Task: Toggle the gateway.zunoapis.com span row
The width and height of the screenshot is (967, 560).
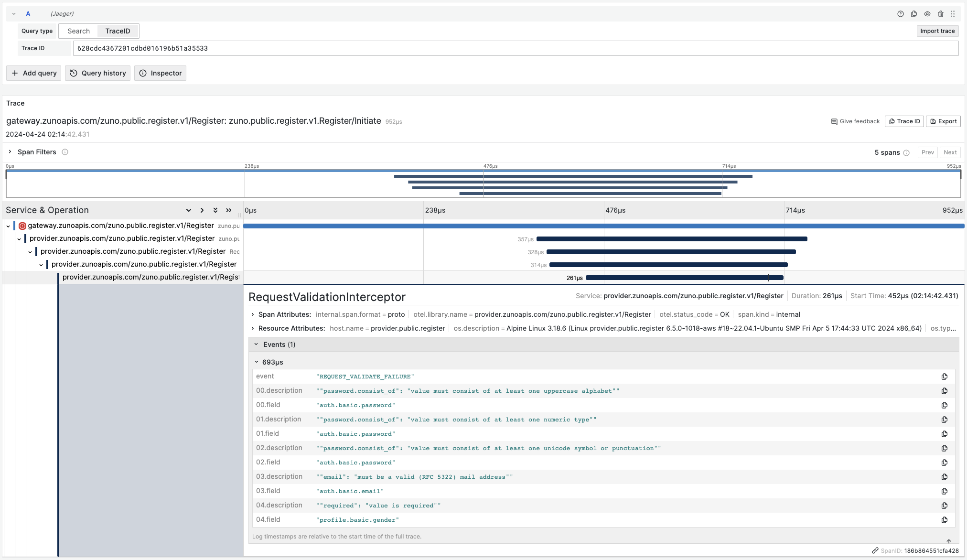Action: click(x=7, y=226)
